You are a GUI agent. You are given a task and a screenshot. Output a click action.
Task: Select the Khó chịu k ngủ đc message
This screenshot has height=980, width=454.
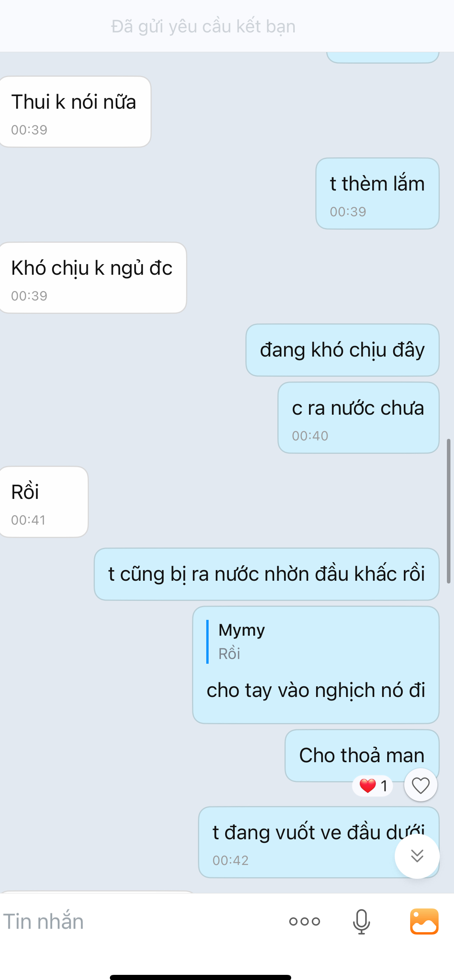[93, 278]
